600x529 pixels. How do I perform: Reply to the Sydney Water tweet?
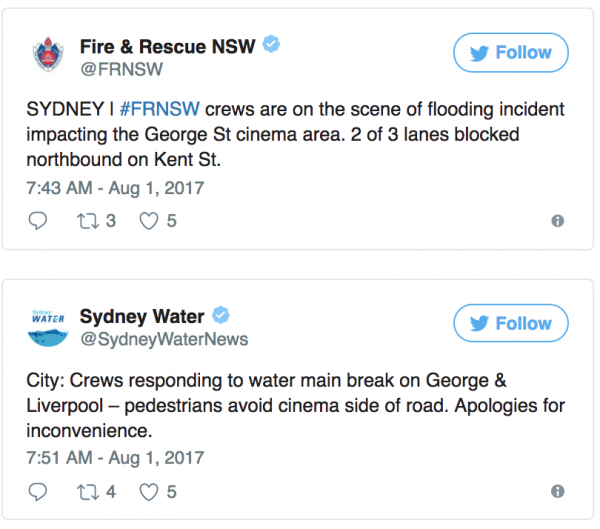coord(39,492)
